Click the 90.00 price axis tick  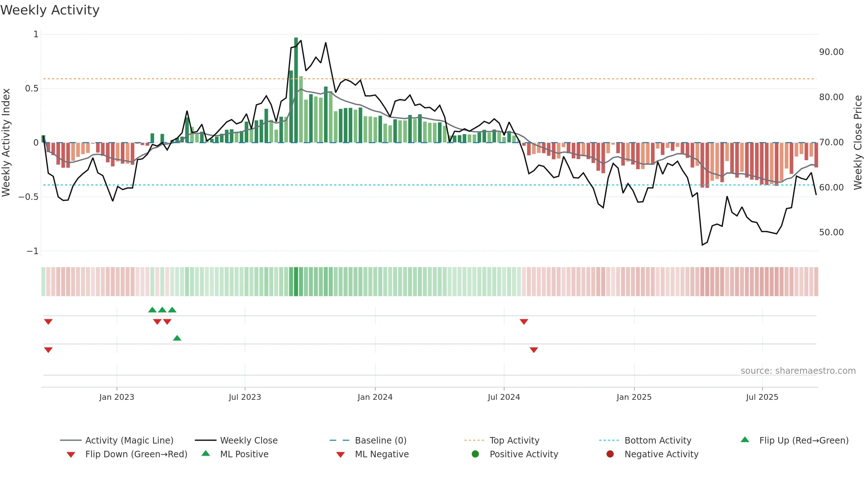[x=831, y=52]
